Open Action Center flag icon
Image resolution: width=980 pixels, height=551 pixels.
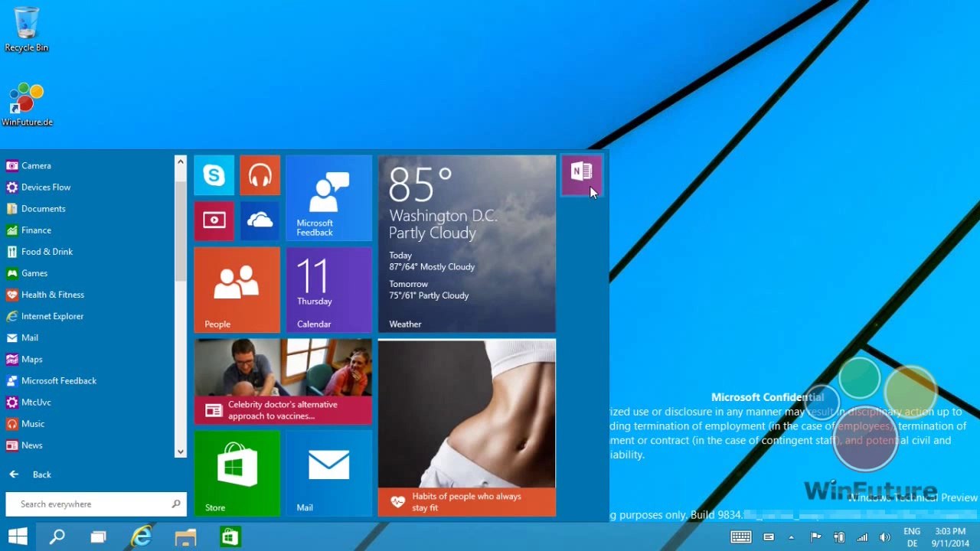pos(815,537)
